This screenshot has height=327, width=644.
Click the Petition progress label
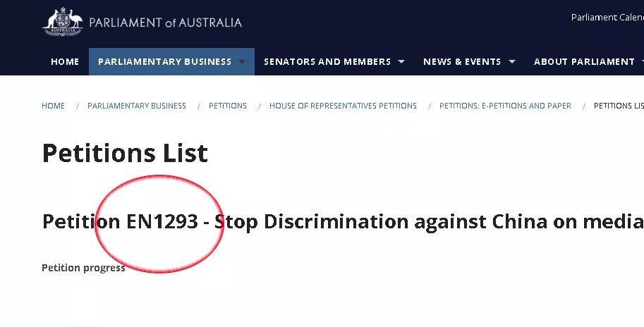pos(83,268)
